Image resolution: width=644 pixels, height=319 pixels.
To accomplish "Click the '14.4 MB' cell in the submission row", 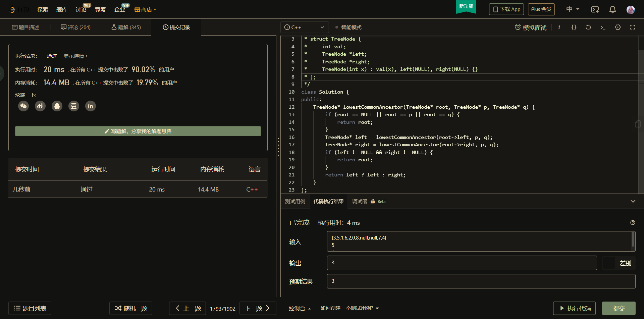I will point(208,190).
